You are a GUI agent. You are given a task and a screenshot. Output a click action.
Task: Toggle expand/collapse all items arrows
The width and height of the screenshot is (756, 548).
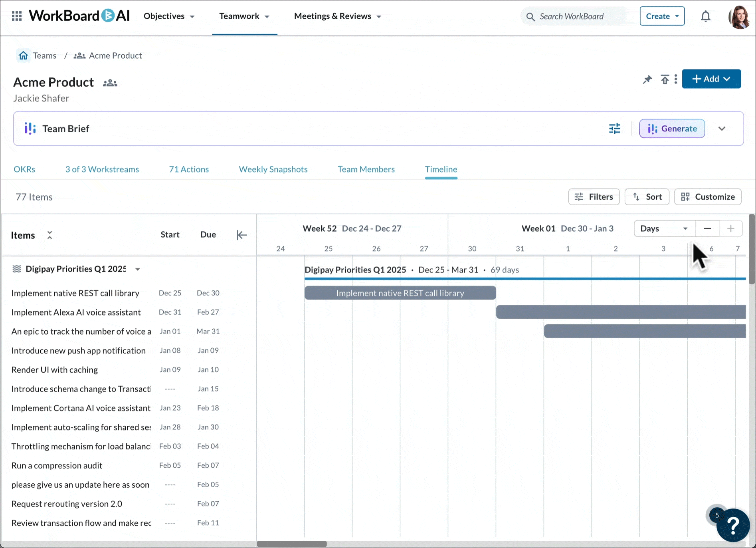pyautogui.click(x=49, y=235)
